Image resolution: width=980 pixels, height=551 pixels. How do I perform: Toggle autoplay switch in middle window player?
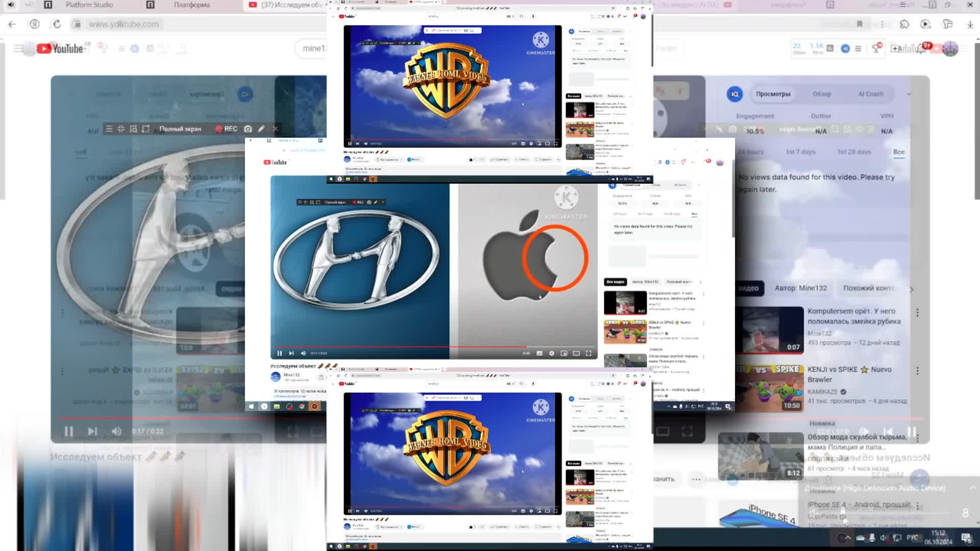coord(526,353)
